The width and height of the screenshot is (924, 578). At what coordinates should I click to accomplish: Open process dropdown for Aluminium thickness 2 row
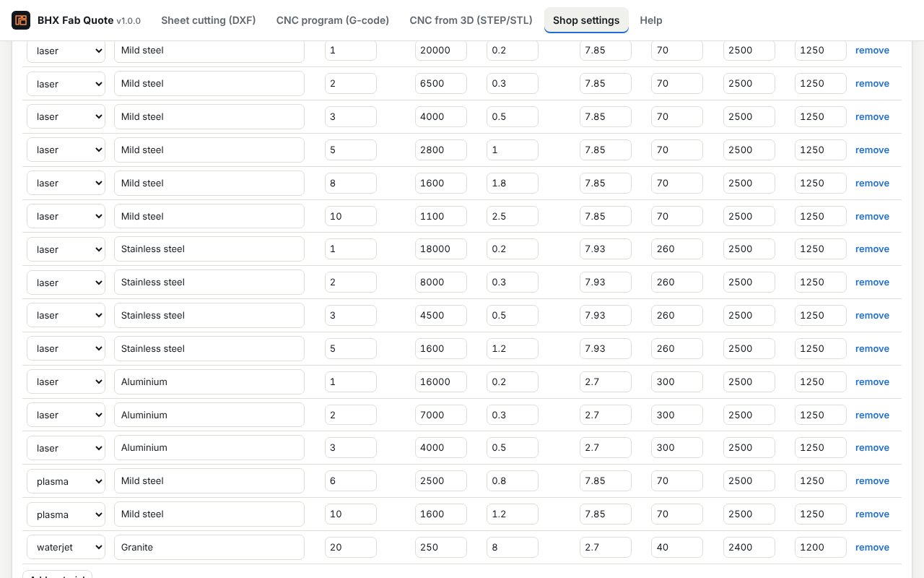(66, 415)
